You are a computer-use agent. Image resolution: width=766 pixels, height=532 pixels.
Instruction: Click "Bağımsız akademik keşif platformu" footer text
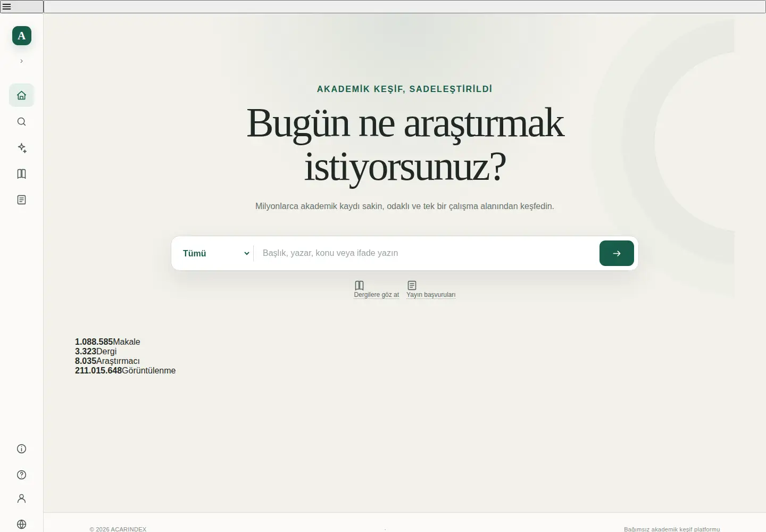[672, 529]
